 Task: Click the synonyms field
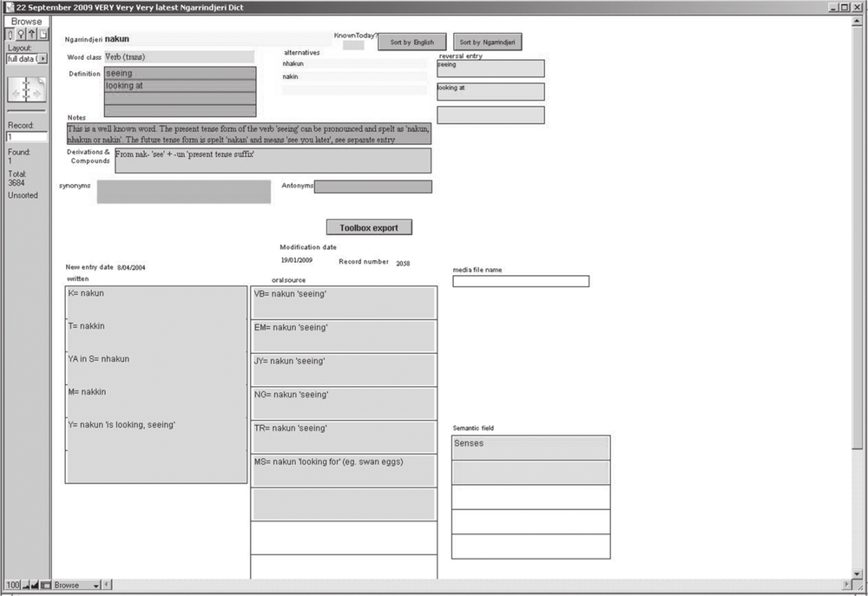point(184,192)
